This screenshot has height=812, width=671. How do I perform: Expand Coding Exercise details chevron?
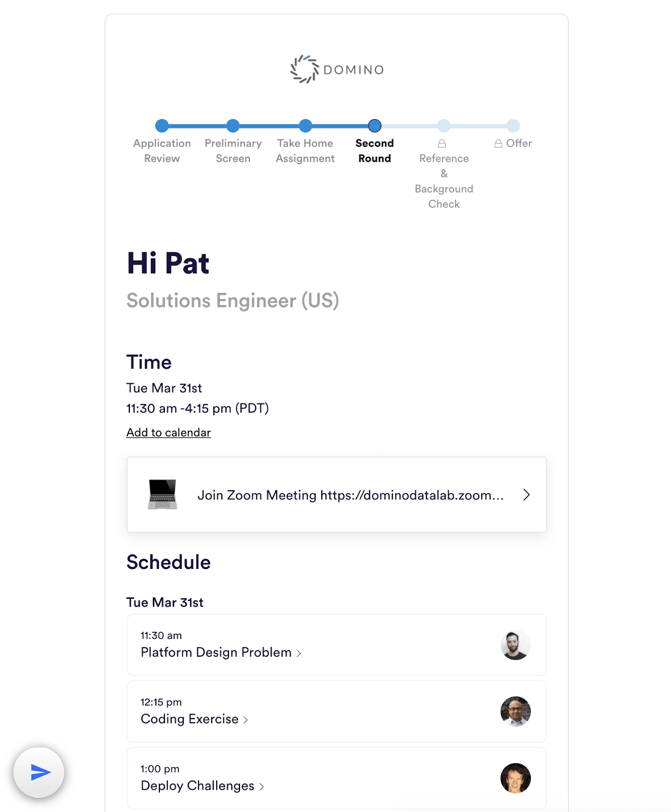pyautogui.click(x=246, y=720)
